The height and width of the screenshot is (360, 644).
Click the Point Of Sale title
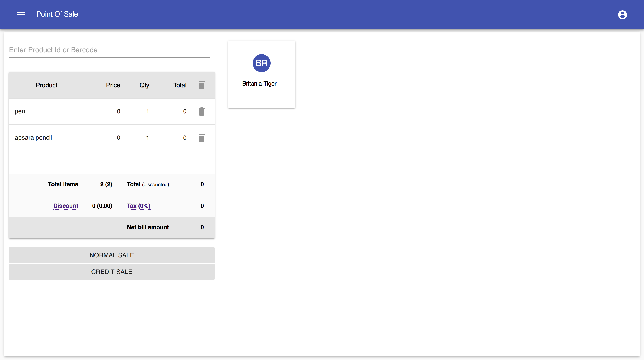pyautogui.click(x=57, y=14)
